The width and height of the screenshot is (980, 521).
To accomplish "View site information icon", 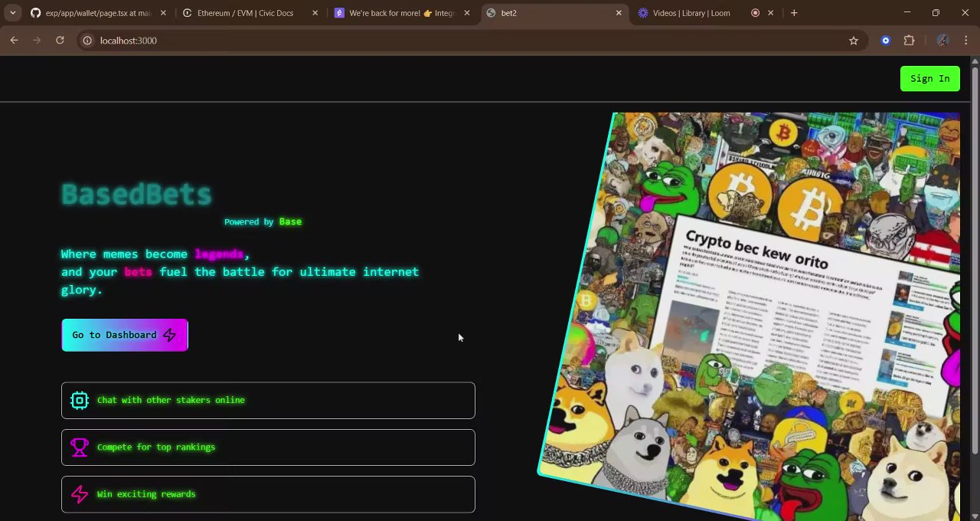I will (x=87, y=41).
